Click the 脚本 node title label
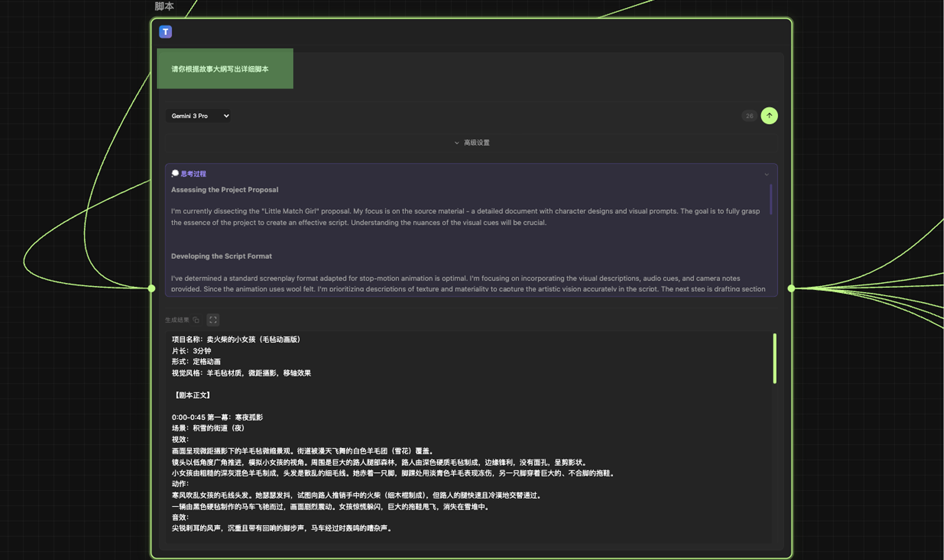 pyautogui.click(x=164, y=6)
